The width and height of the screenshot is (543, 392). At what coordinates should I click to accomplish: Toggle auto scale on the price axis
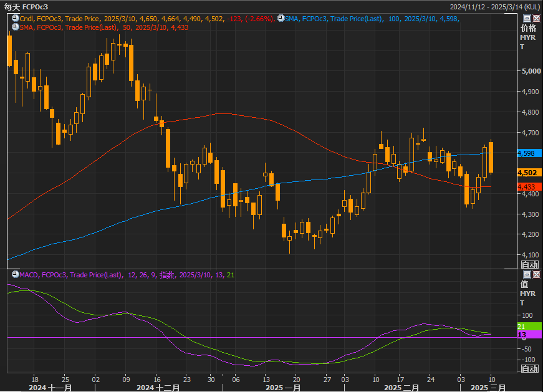(x=529, y=265)
